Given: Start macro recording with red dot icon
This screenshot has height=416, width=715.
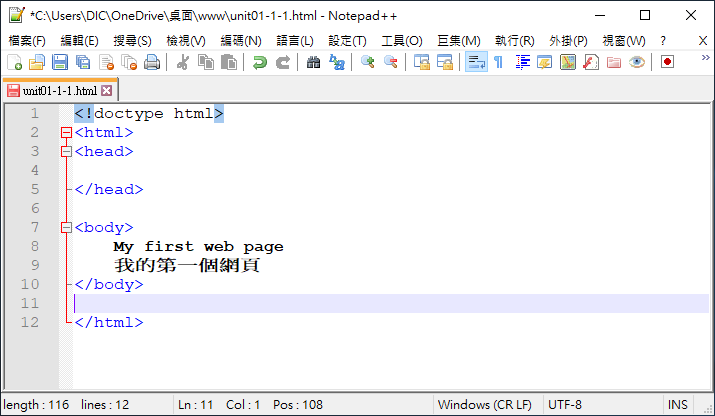Looking at the screenshot, I should 667,62.
